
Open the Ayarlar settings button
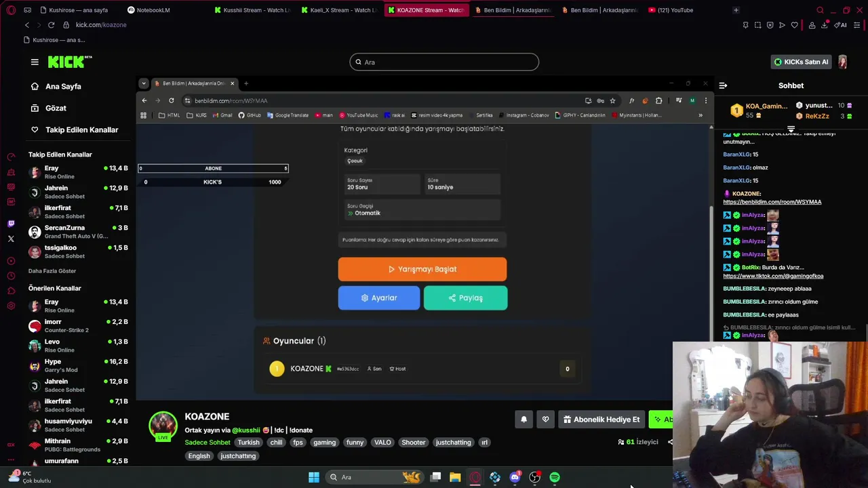point(379,298)
